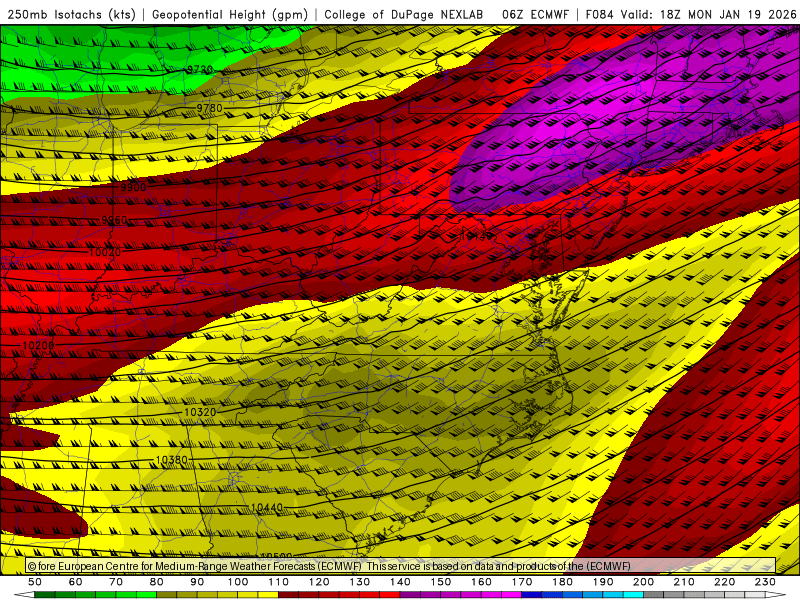This screenshot has width=800, height=600.
Task: Click the 9720 height contour label
Action: click(x=199, y=69)
